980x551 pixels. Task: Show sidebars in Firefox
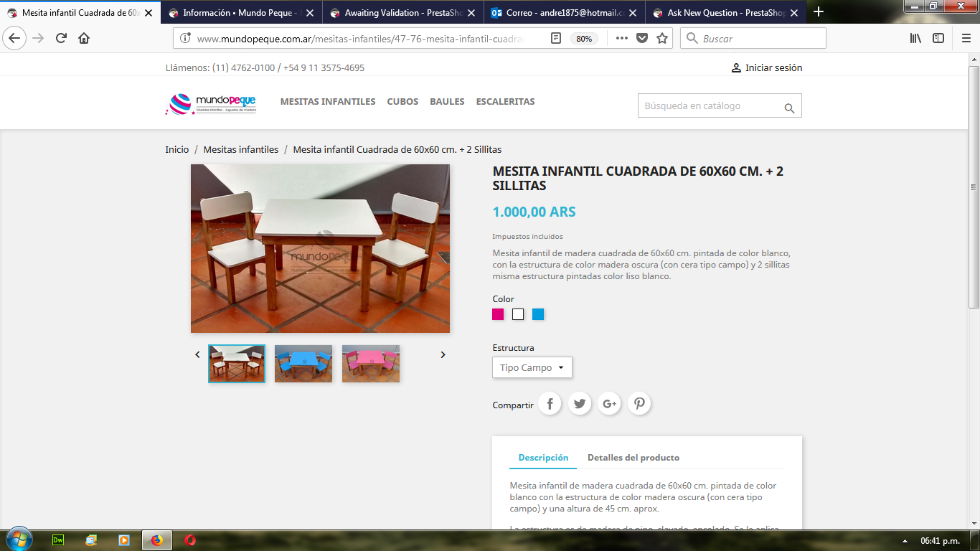point(938,39)
